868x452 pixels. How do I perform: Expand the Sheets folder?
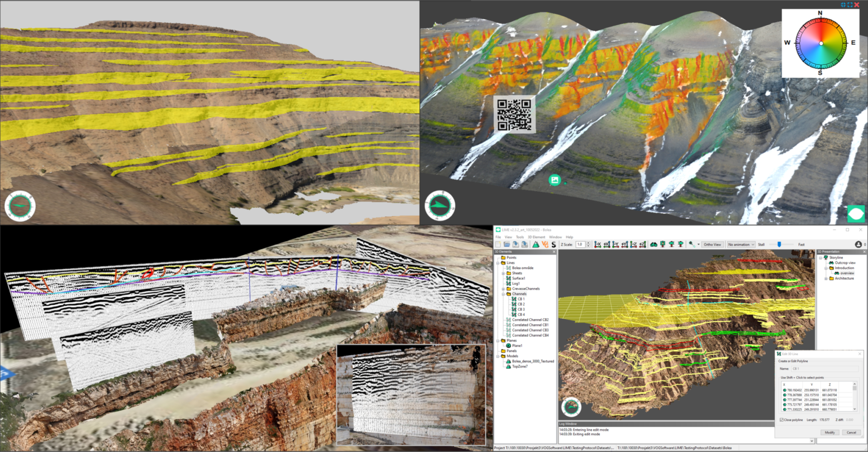pos(503,273)
